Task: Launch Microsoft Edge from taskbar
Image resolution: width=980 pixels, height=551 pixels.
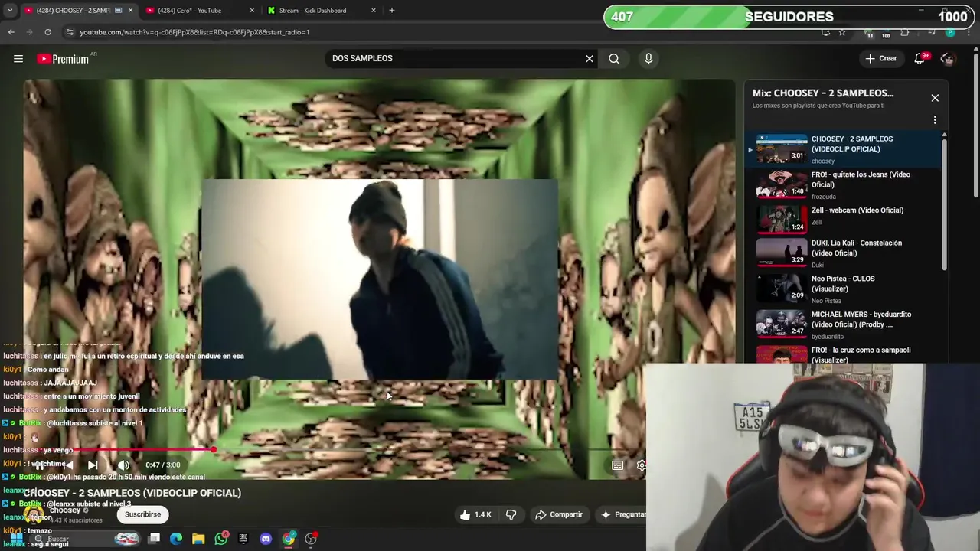Action: [176, 539]
